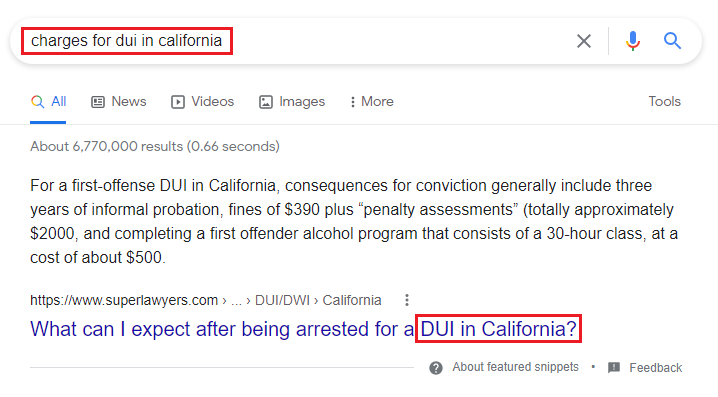Open three-dot options beside superlawyers result
The height and width of the screenshot is (397, 718).
(407, 300)
